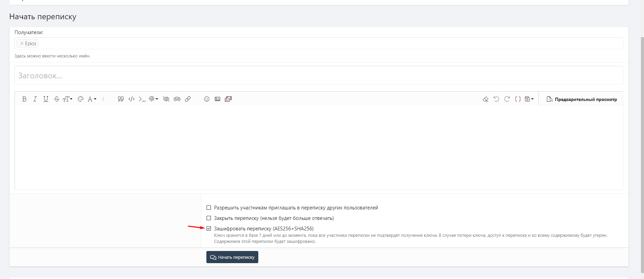
Task: Redo the last edit
Action: [x=507, y=99]
